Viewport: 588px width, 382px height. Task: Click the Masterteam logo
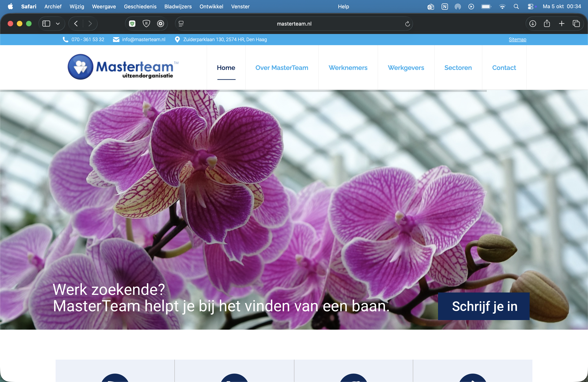tap(123, 67)
